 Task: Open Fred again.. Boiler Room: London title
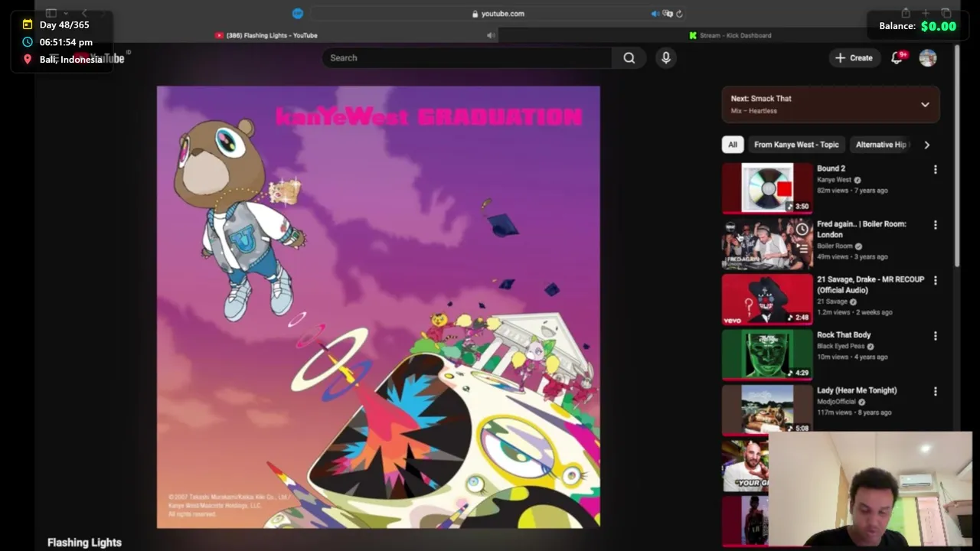[861, 230]
